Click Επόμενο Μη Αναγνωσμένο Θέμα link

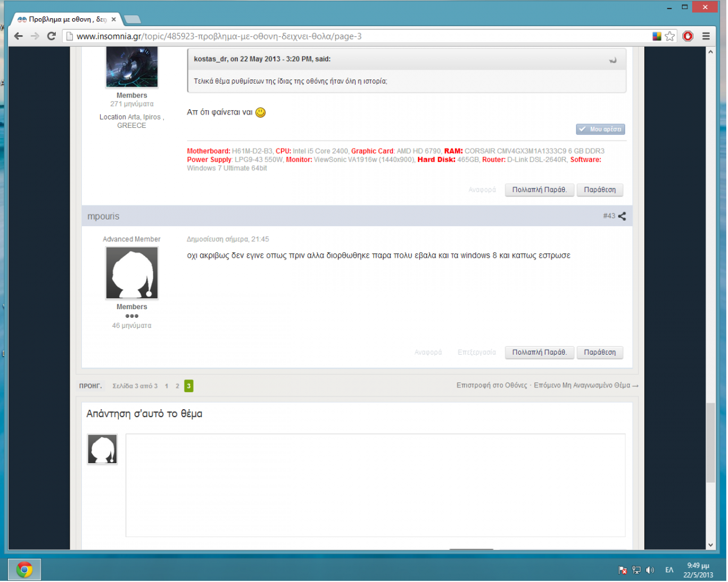[x=585, y=386]
